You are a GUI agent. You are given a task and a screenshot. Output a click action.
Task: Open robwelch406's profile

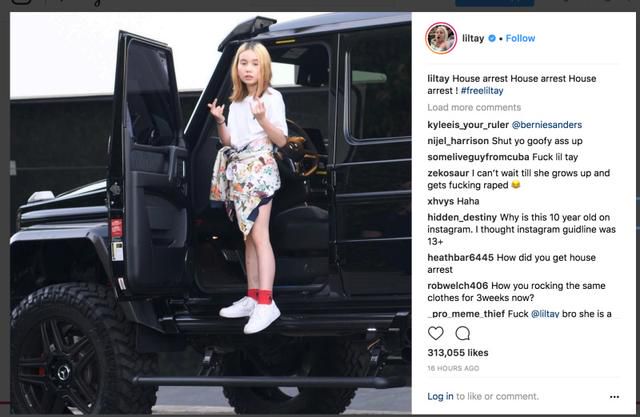[458, 286]
